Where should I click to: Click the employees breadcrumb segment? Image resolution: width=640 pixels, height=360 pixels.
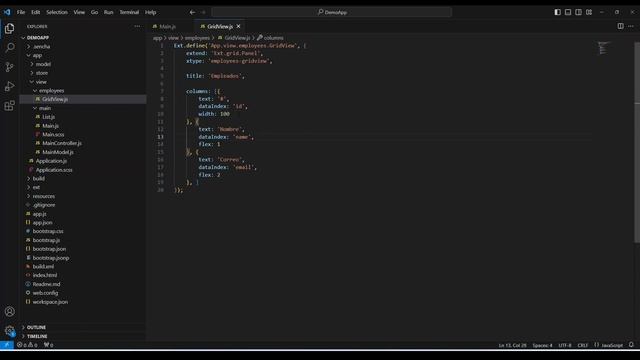[x=197, y=38]
